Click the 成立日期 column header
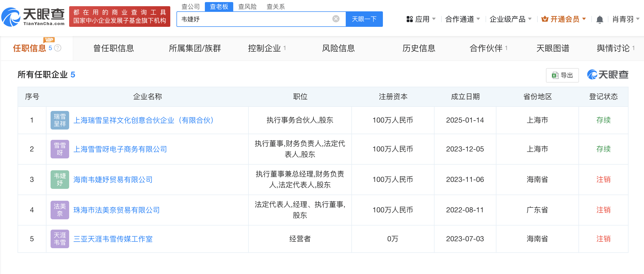The image size is (644, 274). (465, 97)
